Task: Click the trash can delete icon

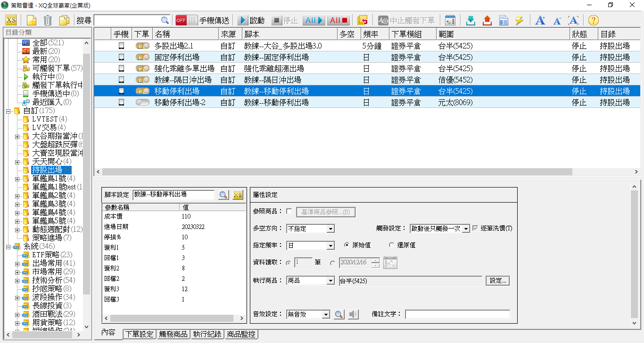Action: point(48,20)
